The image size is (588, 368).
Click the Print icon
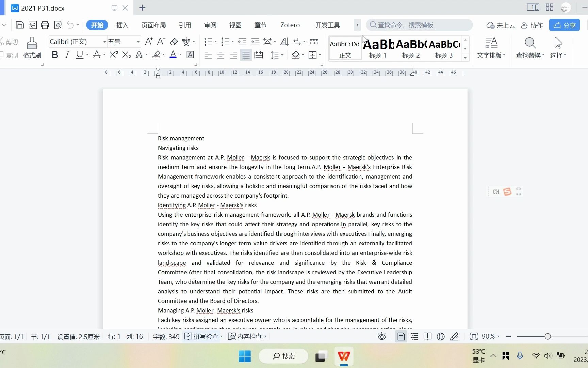(x=45, y=25)
